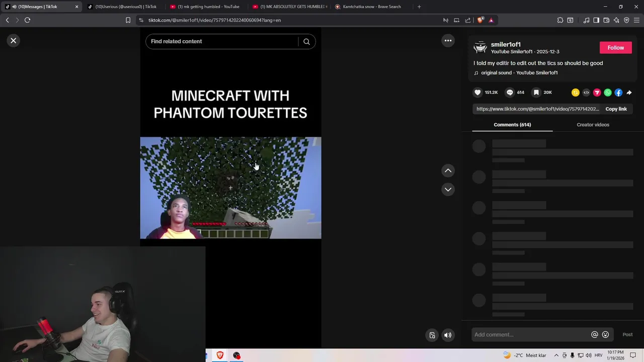Switch to Creator videos tab
644x362 pixels.
click(x=593, y=125)
